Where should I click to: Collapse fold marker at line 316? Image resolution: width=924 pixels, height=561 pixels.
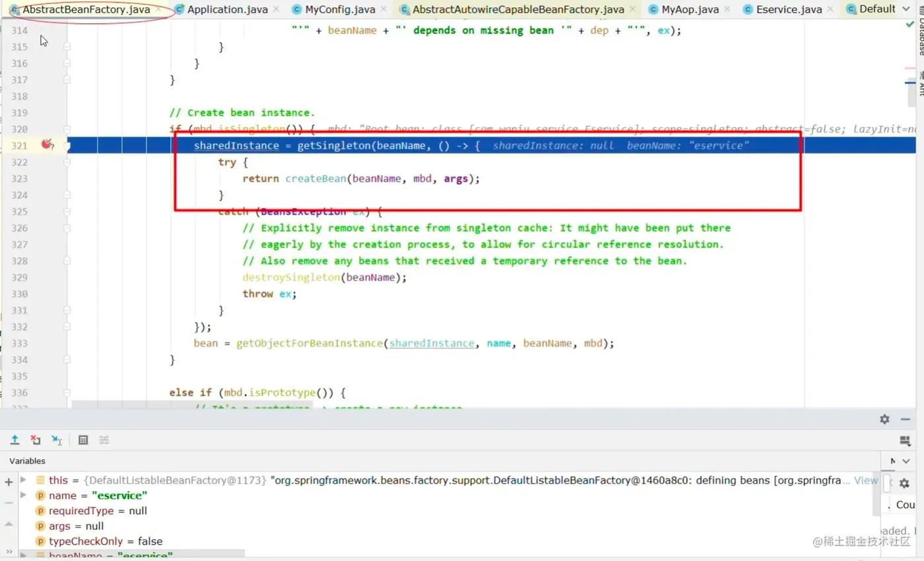pyautogui.click(x=67, y=63)
